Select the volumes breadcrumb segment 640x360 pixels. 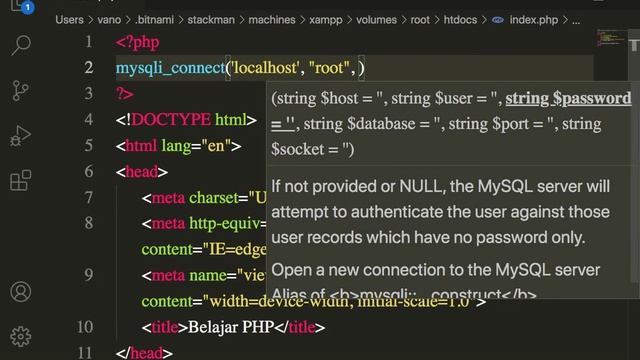click(x=376, y=20)
